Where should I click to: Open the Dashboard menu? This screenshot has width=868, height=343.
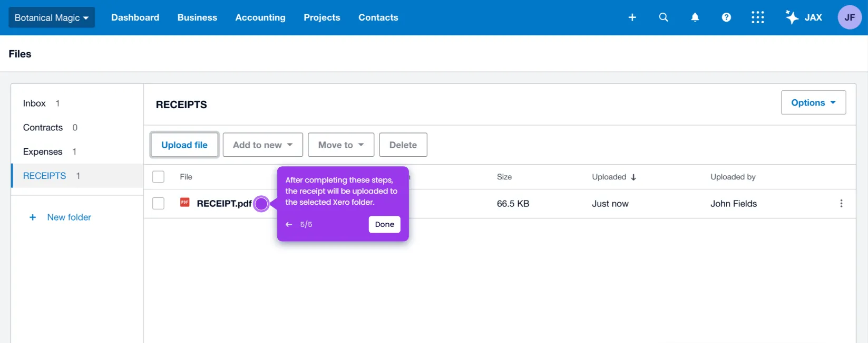(x=135, y=17)
